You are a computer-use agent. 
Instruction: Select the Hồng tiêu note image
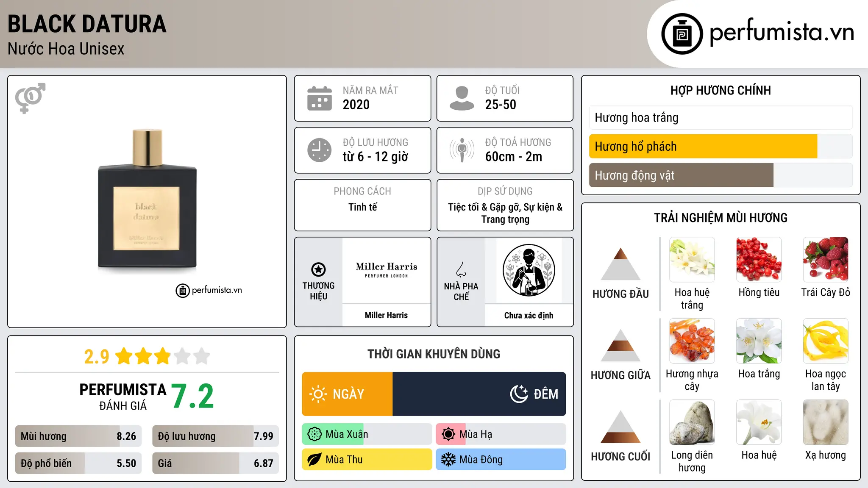759,260
